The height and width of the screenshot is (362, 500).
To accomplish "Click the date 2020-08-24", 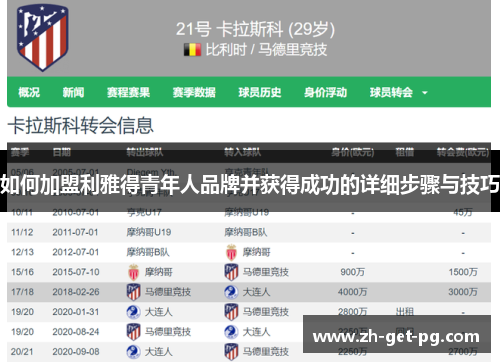I will (76, 332).
